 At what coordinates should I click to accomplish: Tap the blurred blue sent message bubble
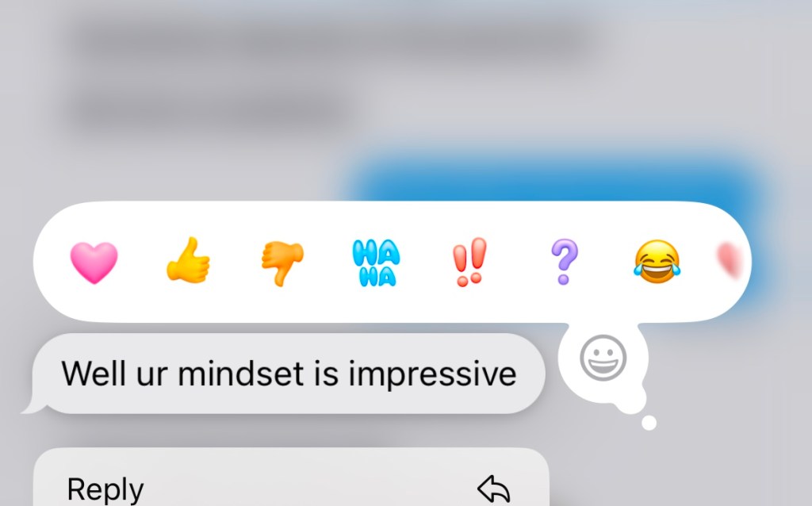tap(554, 178)
